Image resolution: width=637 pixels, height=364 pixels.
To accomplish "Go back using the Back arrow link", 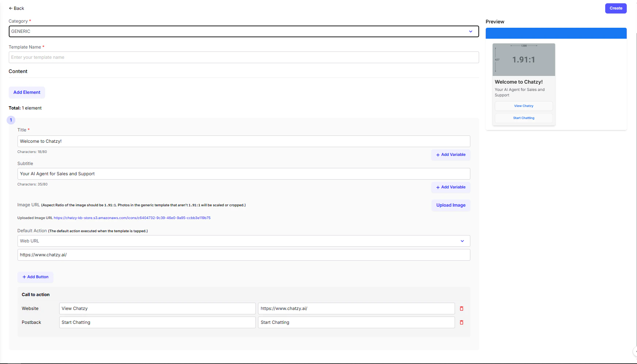I will tap(16, 8).
